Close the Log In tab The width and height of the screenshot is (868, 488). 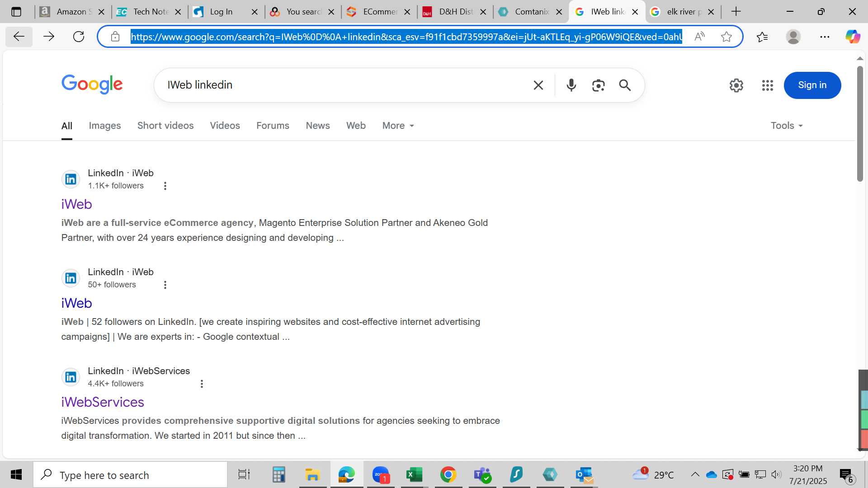point(255,12)
